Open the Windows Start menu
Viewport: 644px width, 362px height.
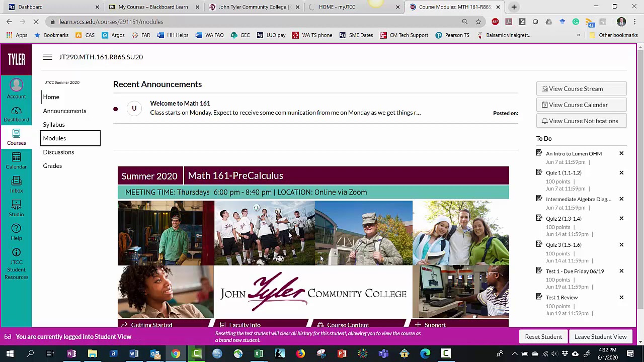pos(10,354)
